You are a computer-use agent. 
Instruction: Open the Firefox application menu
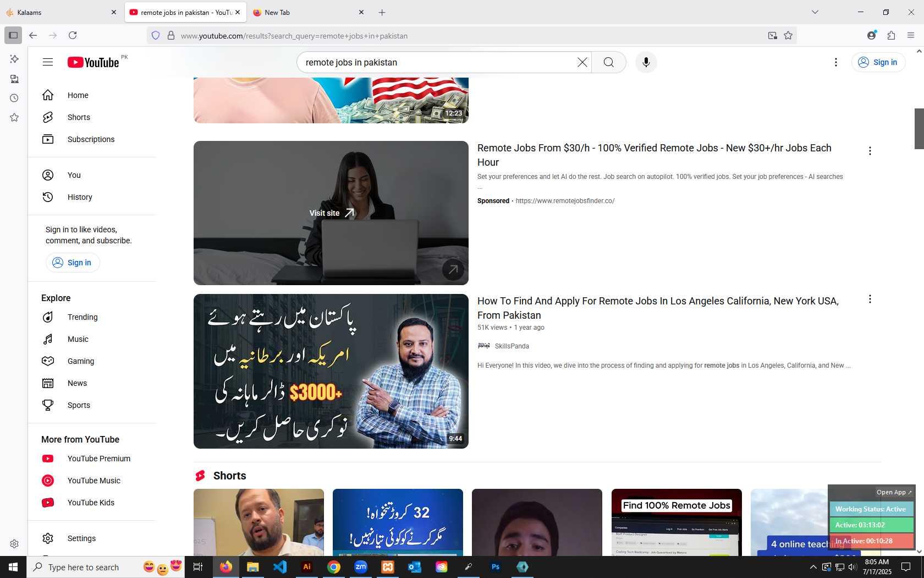click(911, 35)
